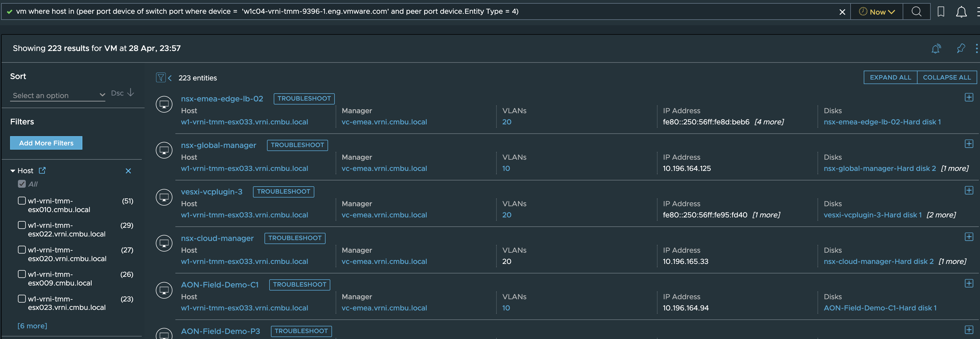The image size is (980, 339).
Task: Open the Now time range dropdown
Action: point(877,12)
